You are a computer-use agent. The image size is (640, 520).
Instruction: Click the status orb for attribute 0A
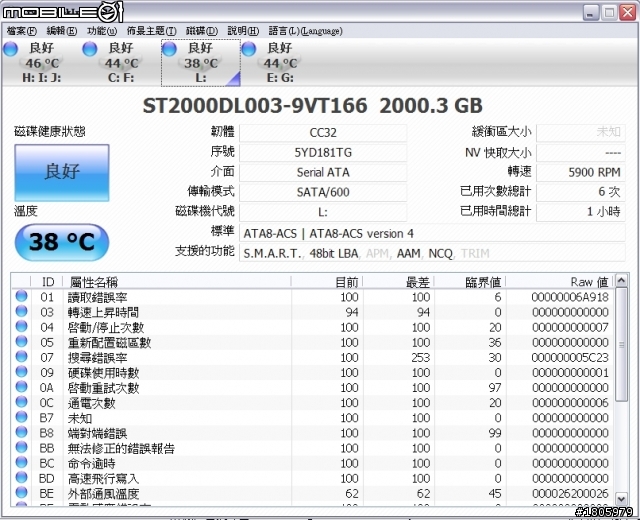(21, 387)
